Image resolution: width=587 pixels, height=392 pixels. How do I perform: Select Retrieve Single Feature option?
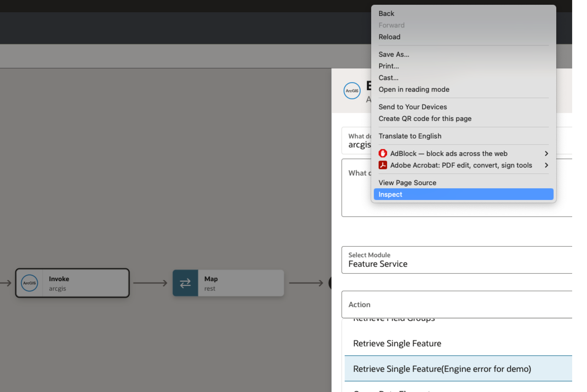(397, 343)
